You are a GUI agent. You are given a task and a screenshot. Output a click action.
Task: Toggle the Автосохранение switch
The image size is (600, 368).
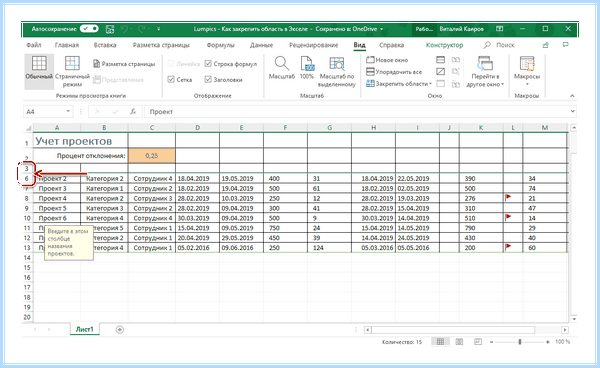point(89,29)
